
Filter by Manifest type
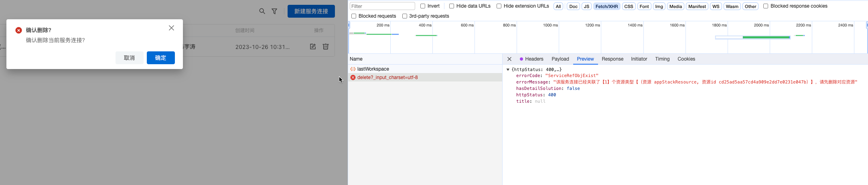tap(697, 6)
